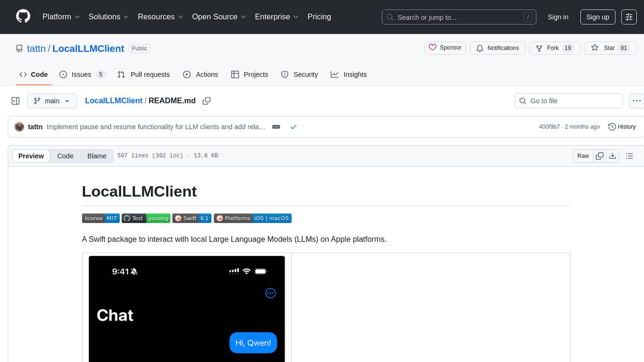Image resolution: width=644 pixels, height=362 pixels.
Task: Copy raw file contents
Action: pyautogui.click(x=599, y=156)
